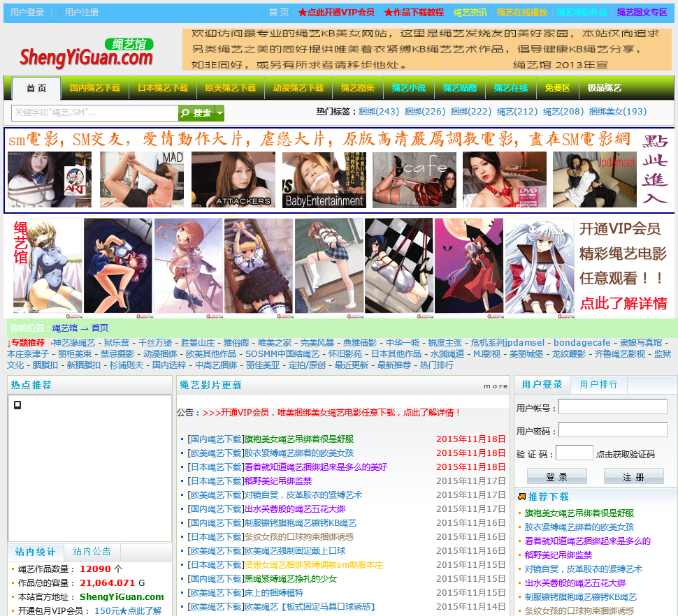Screen dimensions: 678x616
Task: Switch to the 站内公告 tab
Action: pos(92,551)
